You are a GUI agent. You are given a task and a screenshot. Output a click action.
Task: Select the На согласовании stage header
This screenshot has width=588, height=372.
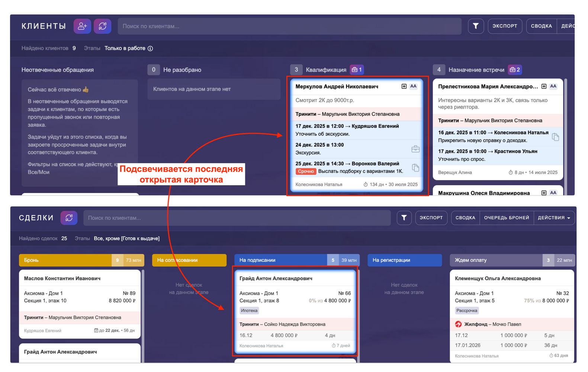[x=189, y=260]
